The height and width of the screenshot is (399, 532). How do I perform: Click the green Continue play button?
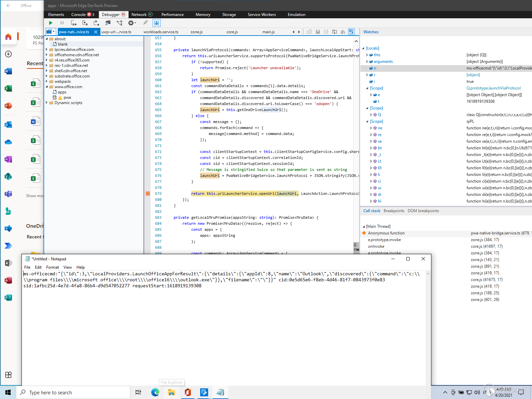pyautogui.click(x=51, y=23)
